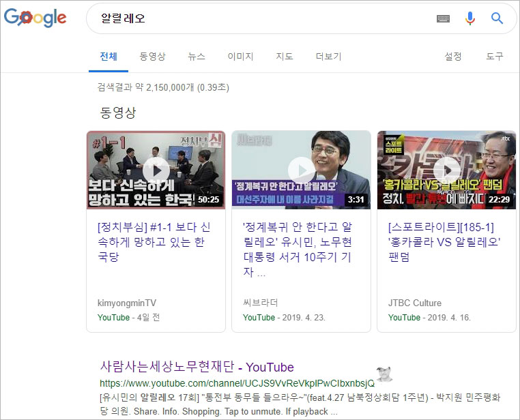520x420 pixels.
Task: Open the 지도 tab
Action: [x=285, y=57]
